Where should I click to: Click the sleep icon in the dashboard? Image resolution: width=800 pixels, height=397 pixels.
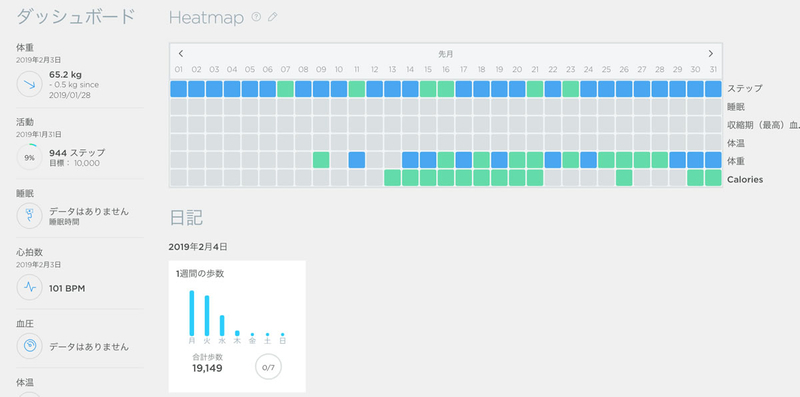click(30, 216)
